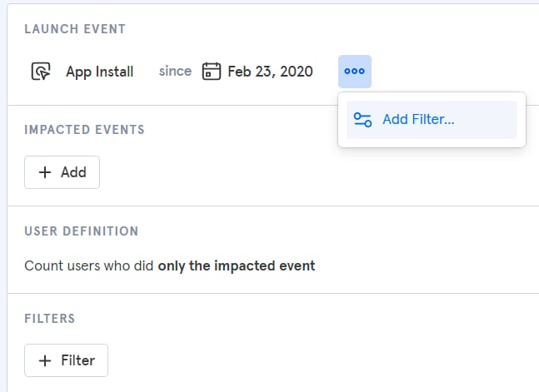The image size is (539, 392).
Task: Add an impacted event with Add button
Action: pos(62,172)
